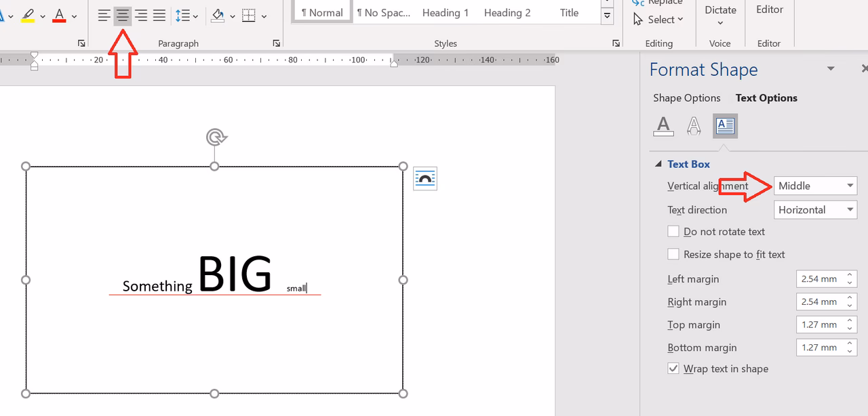
Task: Switch to Shape Options tab
Action: 686,98
